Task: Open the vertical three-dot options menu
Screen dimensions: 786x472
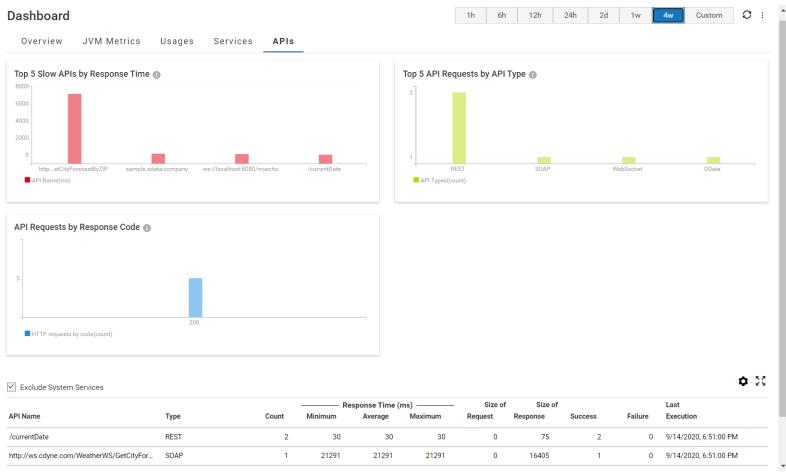Action: (x=763, y=15)
